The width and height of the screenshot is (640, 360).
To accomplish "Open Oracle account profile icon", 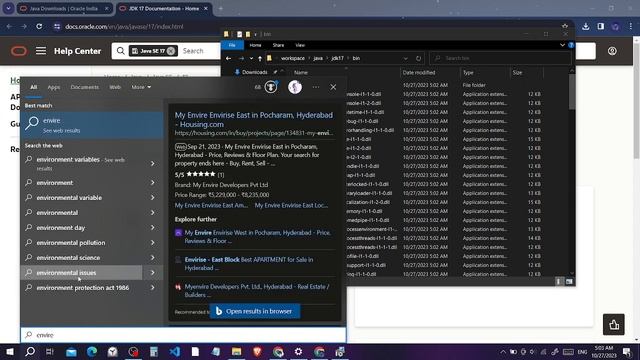I will pyautogui.click(x=612, y=51).
